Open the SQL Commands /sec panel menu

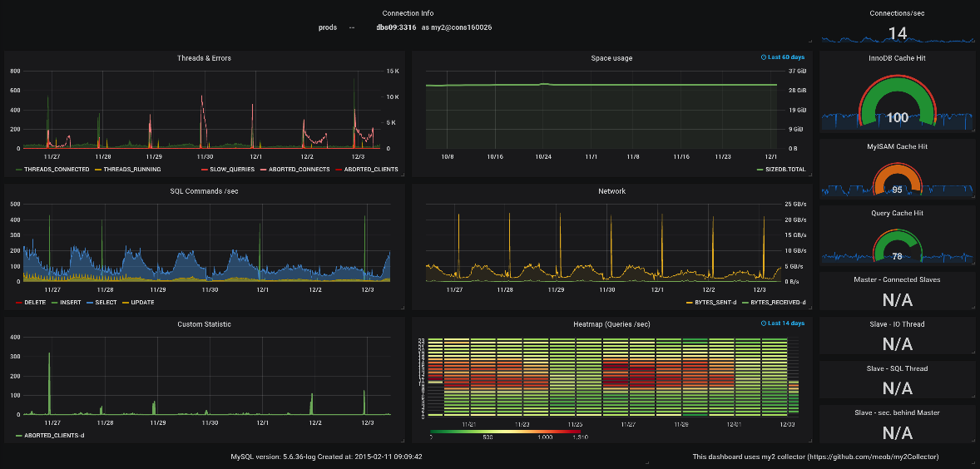[204, 191]
